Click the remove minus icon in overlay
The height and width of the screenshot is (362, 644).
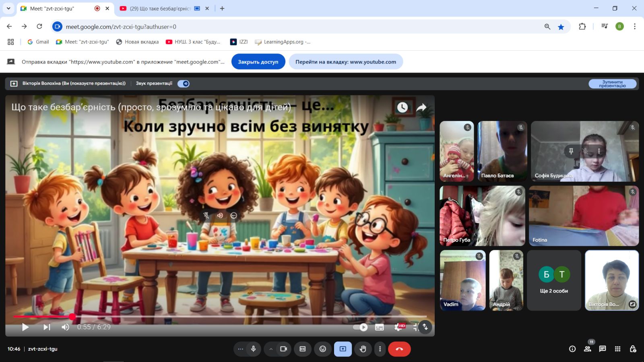233,216
